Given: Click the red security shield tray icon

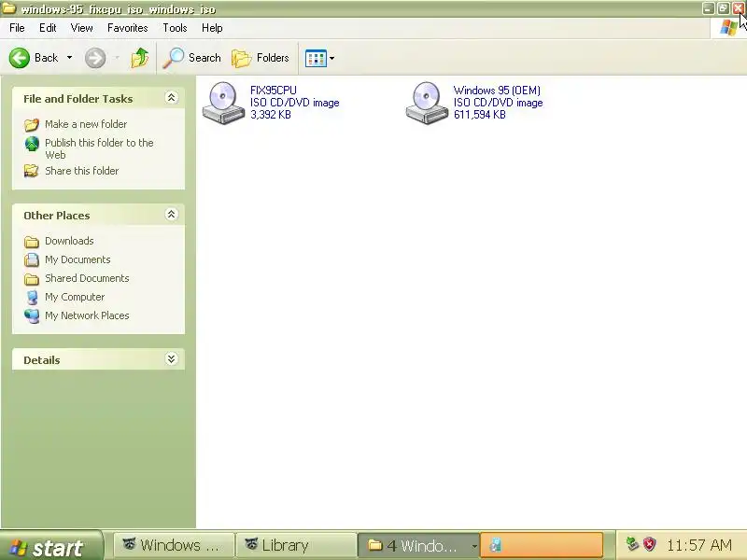Looking at the screenshot, I should 649,544.
